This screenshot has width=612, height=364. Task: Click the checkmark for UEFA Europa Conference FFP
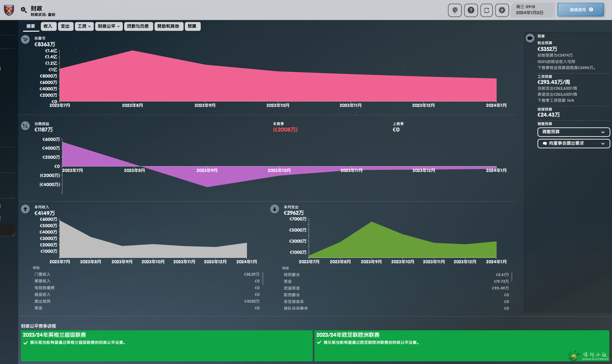[319, 342]
